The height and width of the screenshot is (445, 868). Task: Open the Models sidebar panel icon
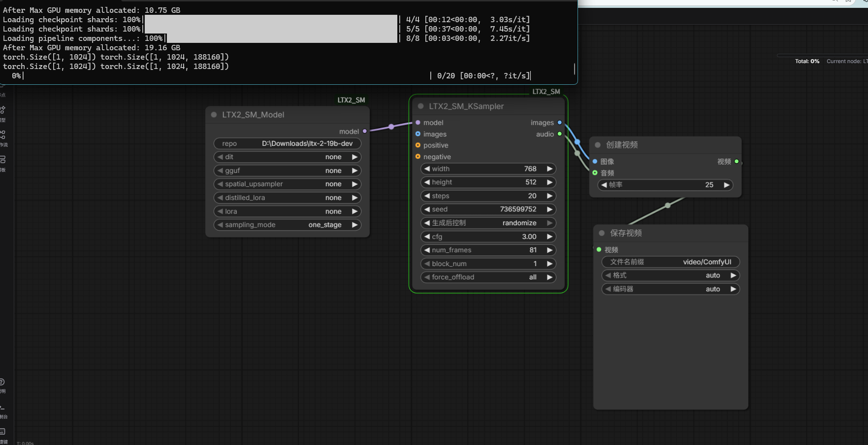(x=3, y=110)
